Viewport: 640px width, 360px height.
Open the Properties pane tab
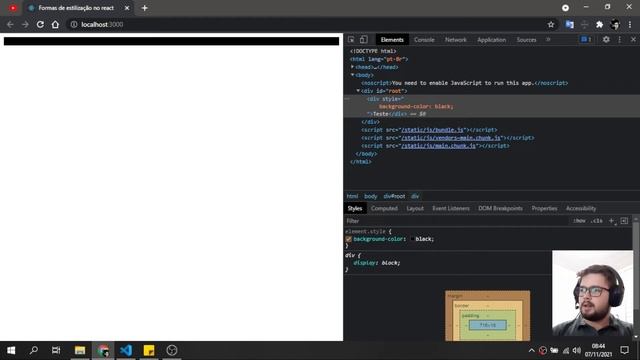pos(544,208)
